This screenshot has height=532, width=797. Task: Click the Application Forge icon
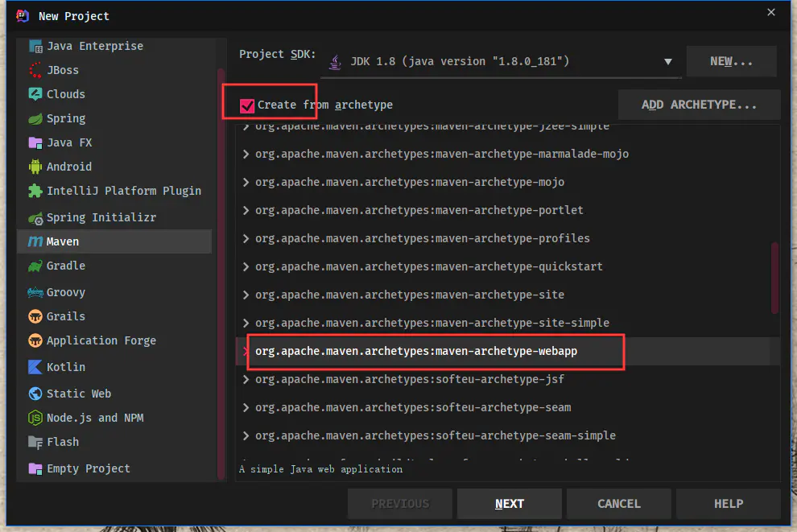pyautogui.click(x=35, y=340)
